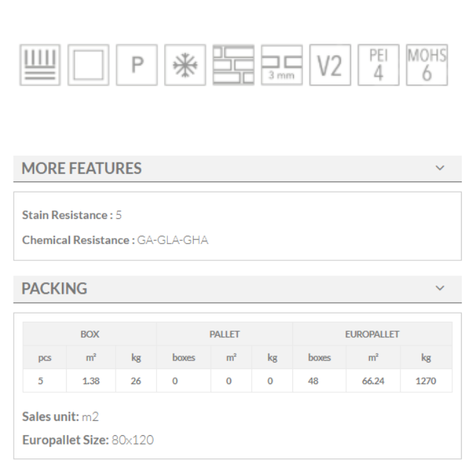Viewport: 476px width, 476px height.
Task: Click the V2 shade variation icon
Action: pos(330,65)
